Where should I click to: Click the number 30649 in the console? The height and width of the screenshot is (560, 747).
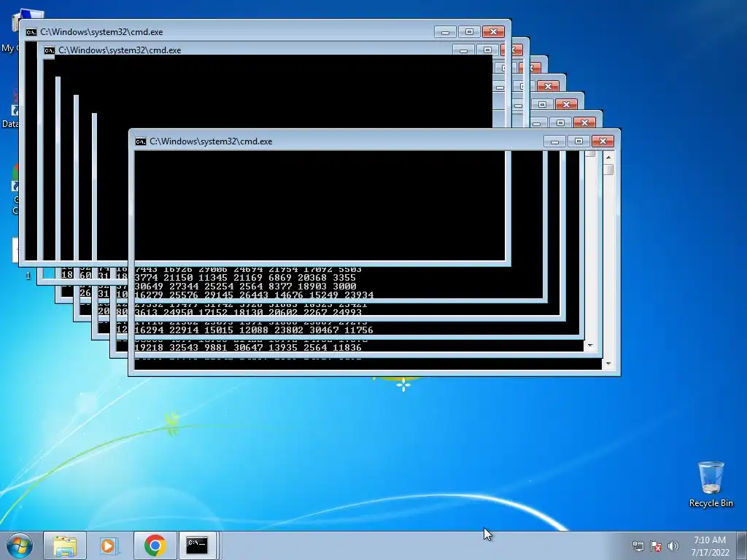[x=149, y=287]
